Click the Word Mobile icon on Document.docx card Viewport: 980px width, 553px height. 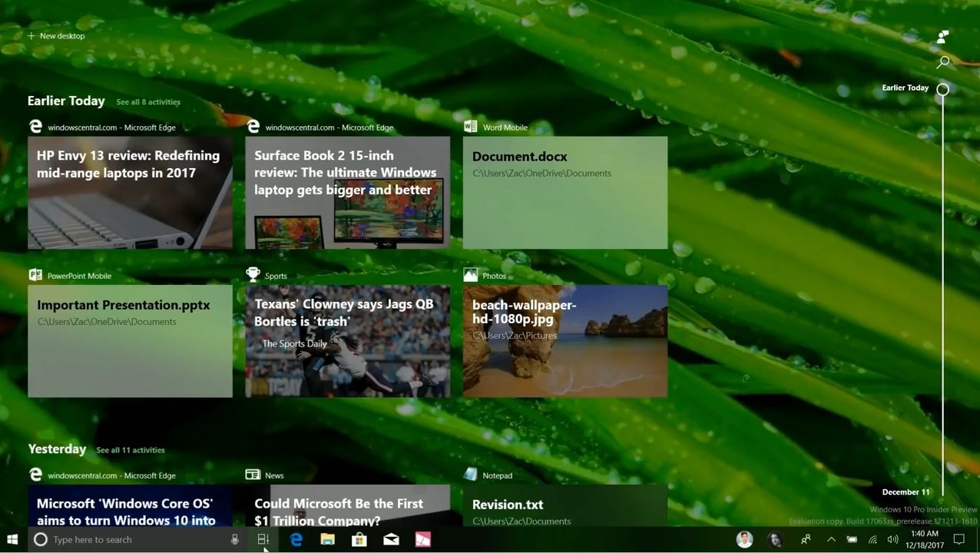(x=470, y=126)
